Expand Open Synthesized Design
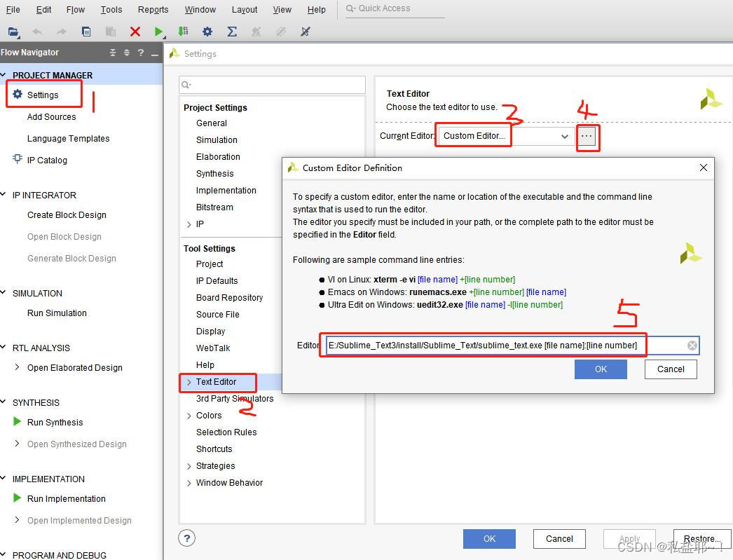Screen dimensions: 733x560 point(18,444)
